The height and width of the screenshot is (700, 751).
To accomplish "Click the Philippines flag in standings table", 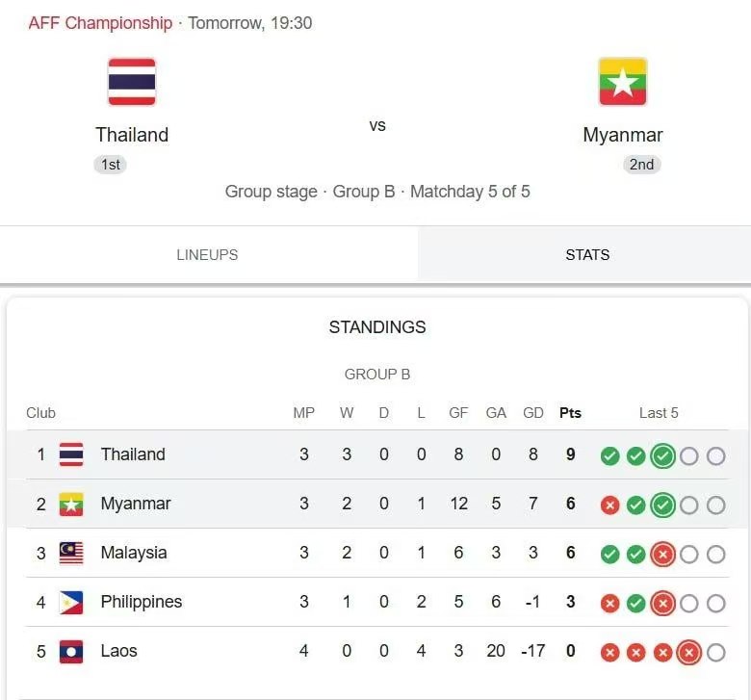I will click(x=71, y=602).
